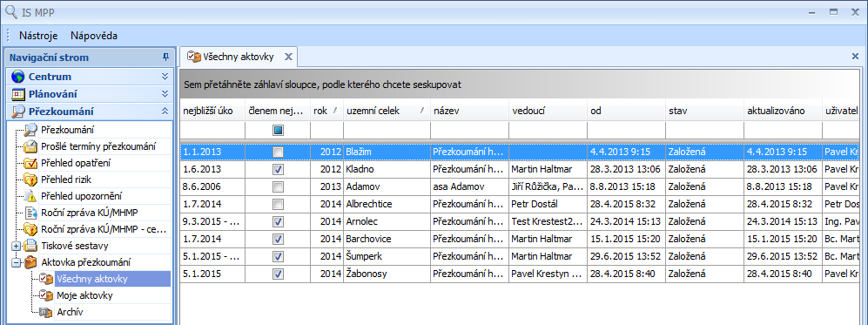This screenshot has width=868, height=325.
Task: Sort by the aktualizováno column header
Action: pos(783,111)
